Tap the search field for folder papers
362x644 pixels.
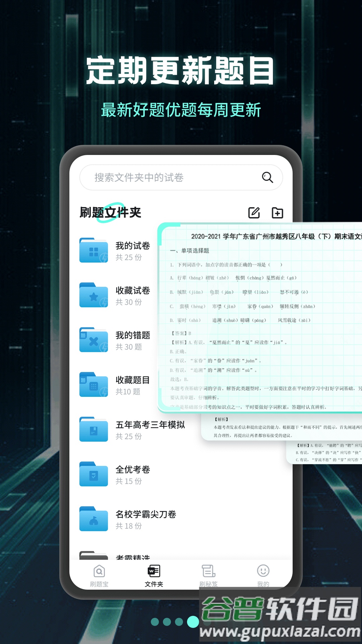(x=181, y=177)
